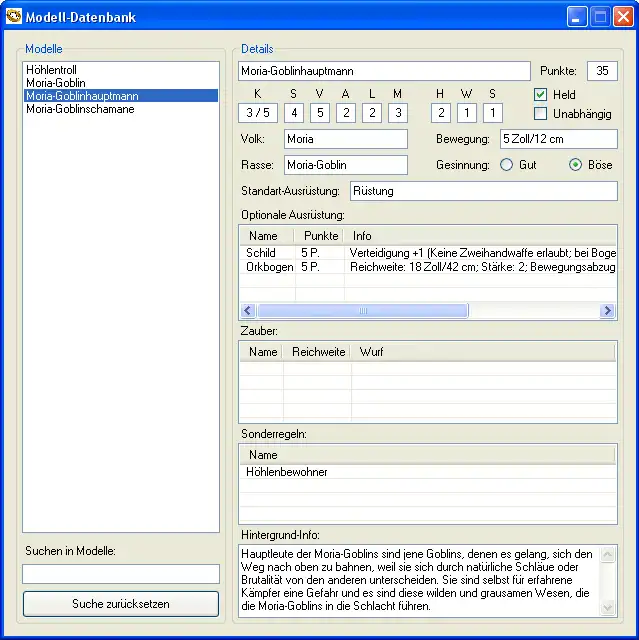Select the Schild equipment row
This screenshot has height=640, width=639.
(428, 253)
